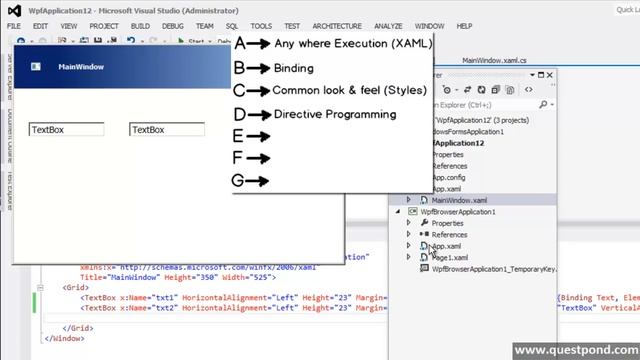The image size is (640, 360).
Task: Click the MainWindow title bar app icon
Action: point(36,67)
